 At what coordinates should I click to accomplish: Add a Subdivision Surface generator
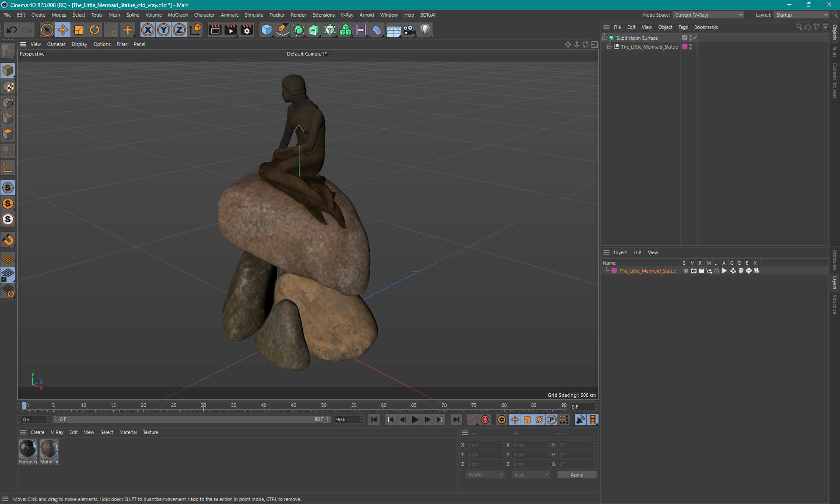tap(298, 30)
